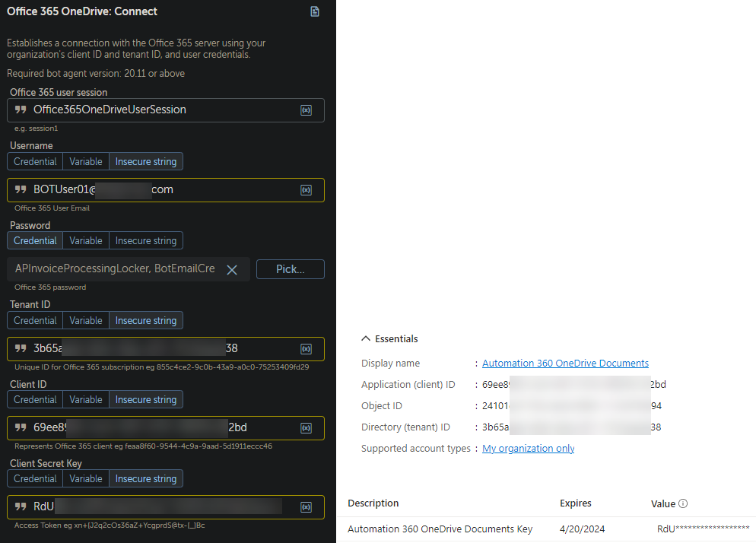
Task: Select the Application (client) ID value
Action: click(x=573, y=384)
